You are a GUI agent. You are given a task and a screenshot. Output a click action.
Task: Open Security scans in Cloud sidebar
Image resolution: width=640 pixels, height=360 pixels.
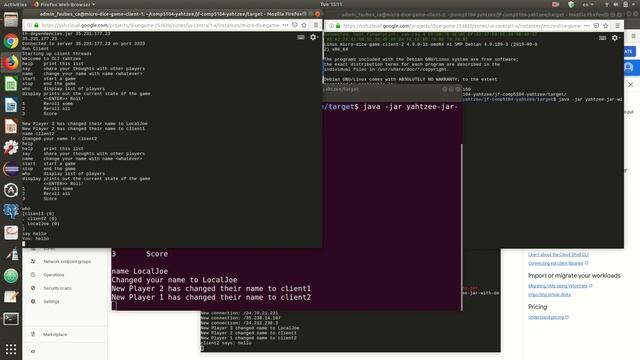pyautogui.click(x=57, y=288)
